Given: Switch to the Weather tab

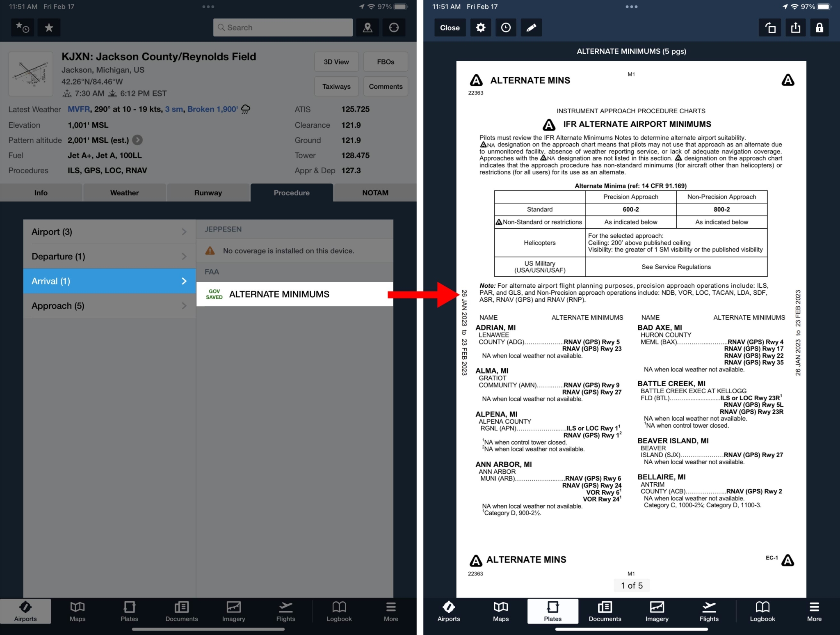Looking at the screenshot, I should pos(124,193).
